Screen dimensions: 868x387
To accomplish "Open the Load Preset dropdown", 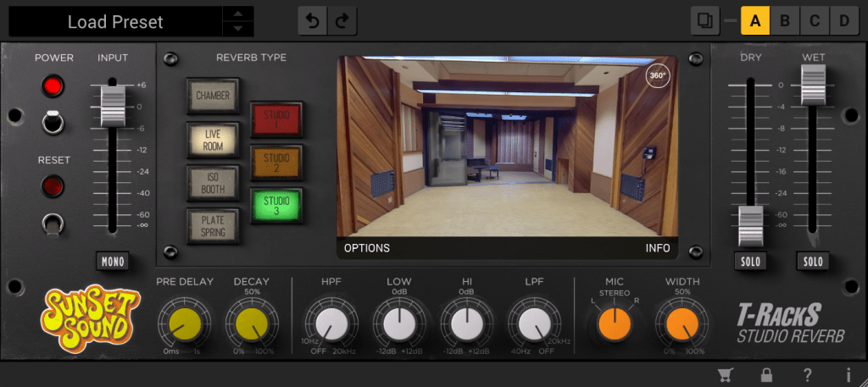I will 115,23.
